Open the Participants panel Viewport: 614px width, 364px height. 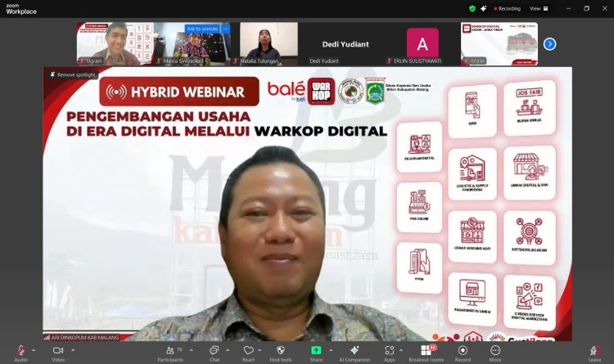(x=169, y=350)
